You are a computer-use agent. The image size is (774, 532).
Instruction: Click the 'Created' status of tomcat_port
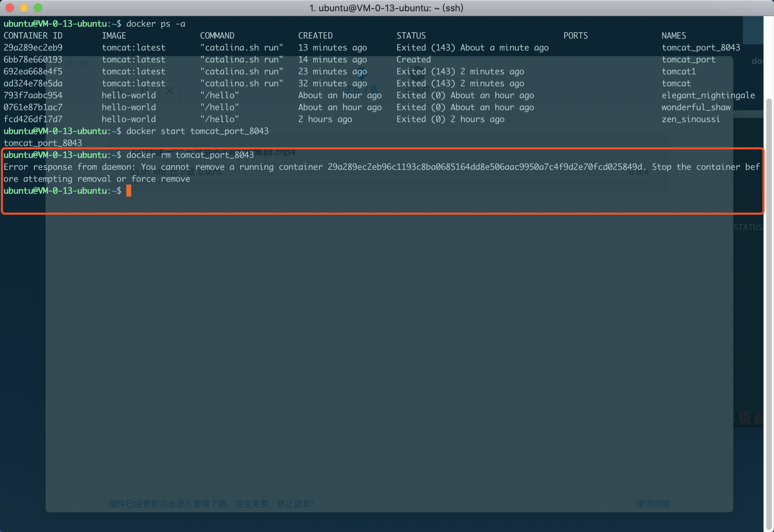pos(414,59)
